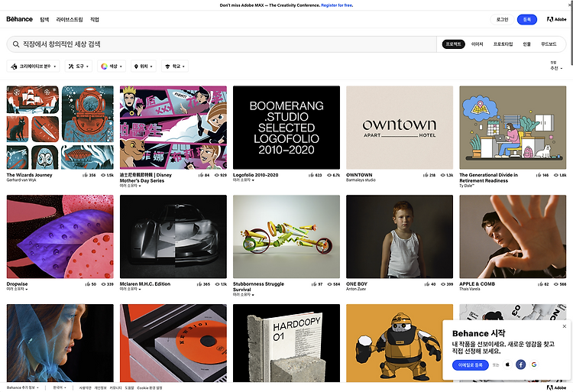Open Dropwise leaf illustration thumbnail
573x392 pixels.
(60, 236)
